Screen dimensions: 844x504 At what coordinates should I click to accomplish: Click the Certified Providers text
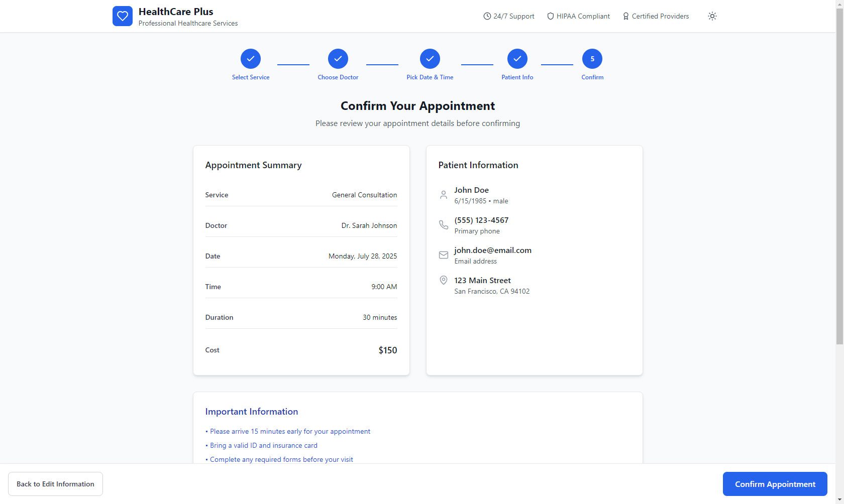pos(660,16)
